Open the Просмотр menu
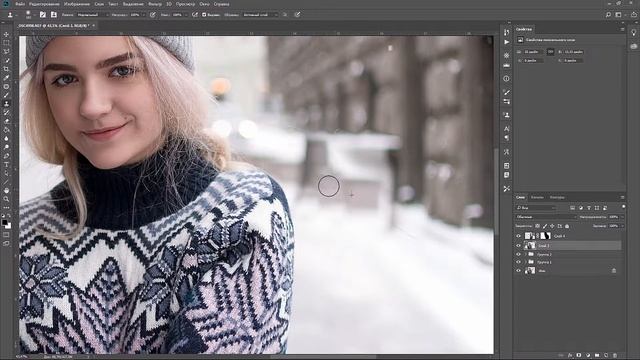 tap(185, 4)
